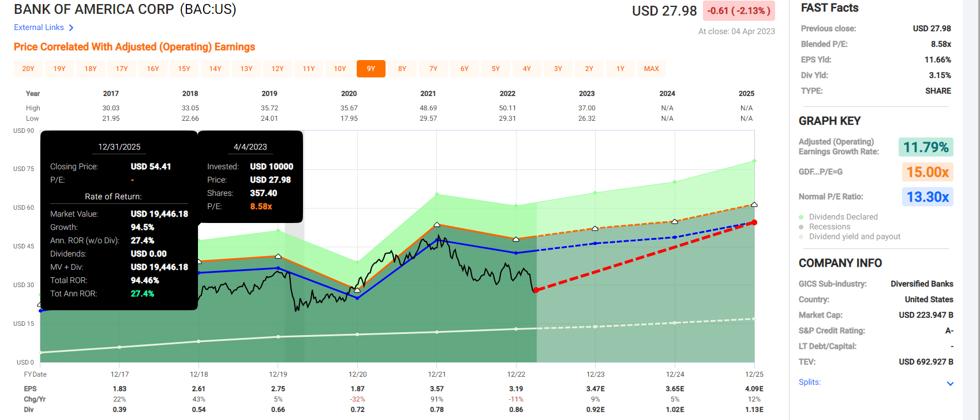This screenshot has width=980, height=420.
Task: Click the 13.30x Normal P/E swatch
Action: [x=927, y=197]
